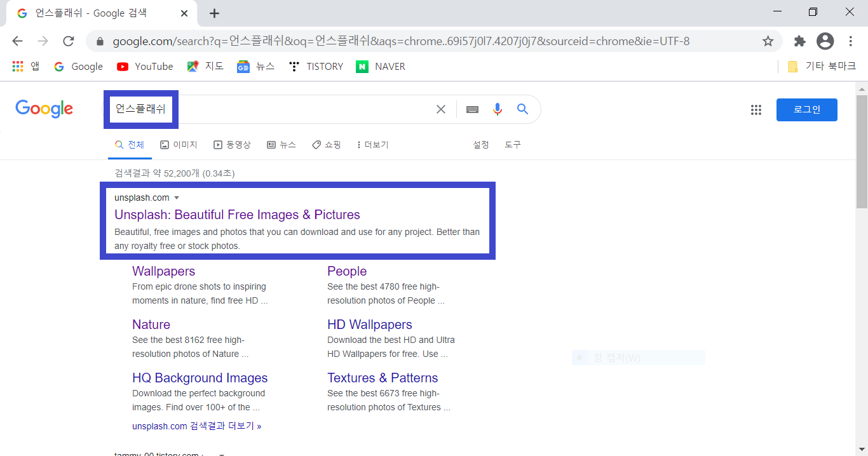
Task: Open the Wallpapers sitelink
Action: click(x=163, y=271)
